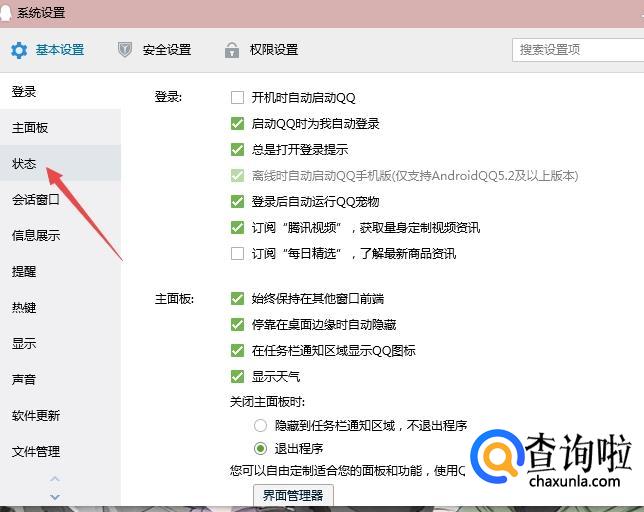Uncheck 订阅腾讯视频 checkbox
This screenshot has height=512, width=644.
pos(237,227)
